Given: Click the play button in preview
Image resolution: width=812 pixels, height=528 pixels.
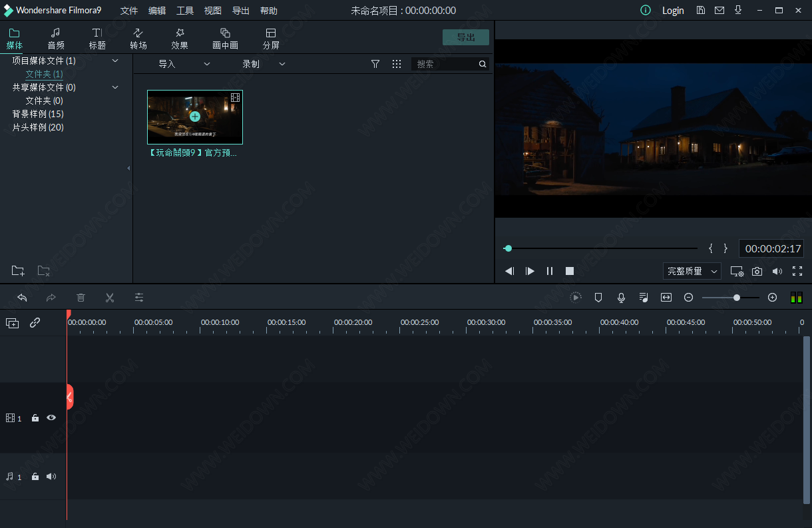Looking at the screenshot, I should pos(530,271).
